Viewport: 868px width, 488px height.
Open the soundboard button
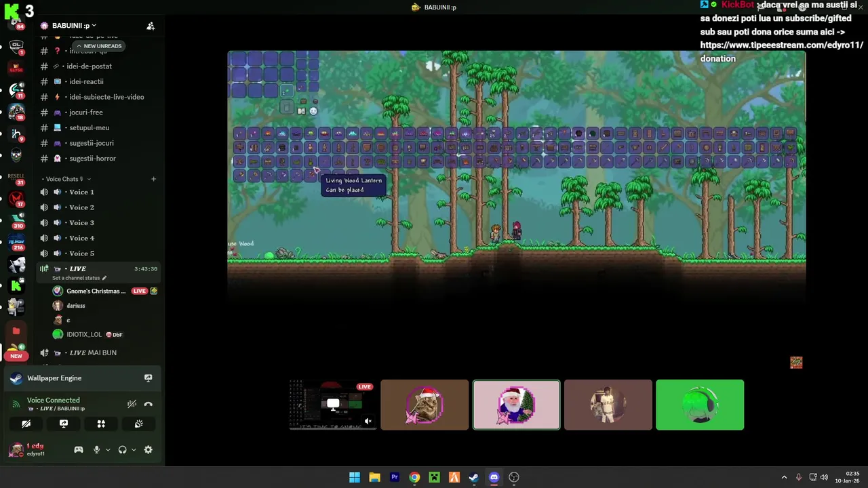[x=138, y=424]
